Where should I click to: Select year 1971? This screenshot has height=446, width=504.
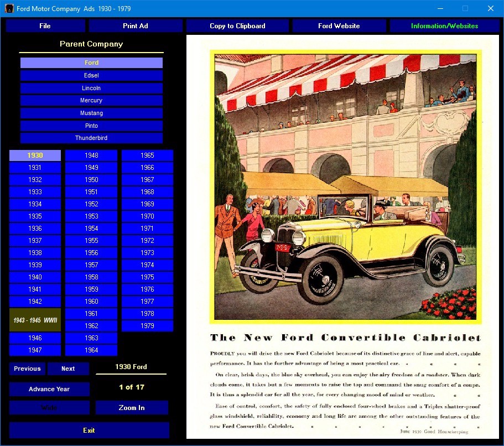point(147,229)
